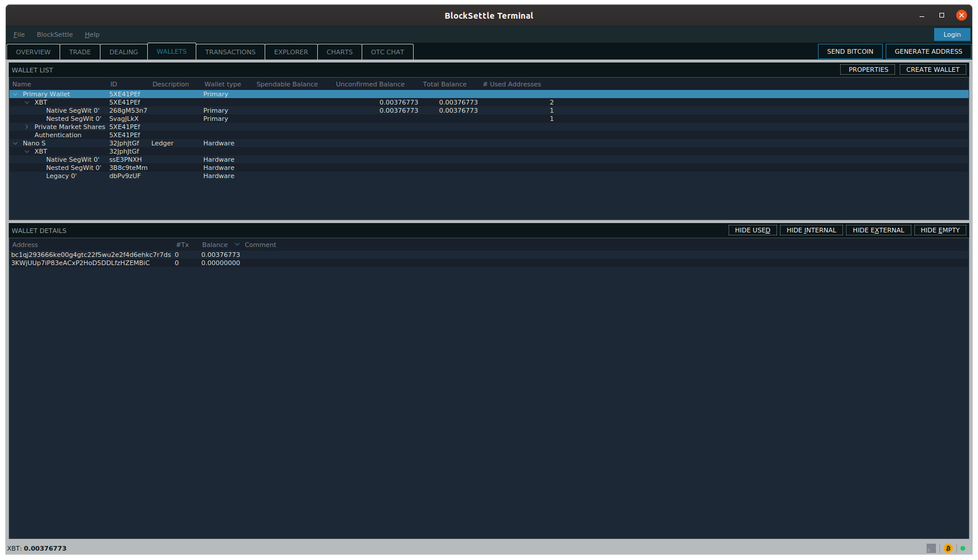Collapse the XBT group under Nano S
978x560 pixels.
click(x=27, y=151)
